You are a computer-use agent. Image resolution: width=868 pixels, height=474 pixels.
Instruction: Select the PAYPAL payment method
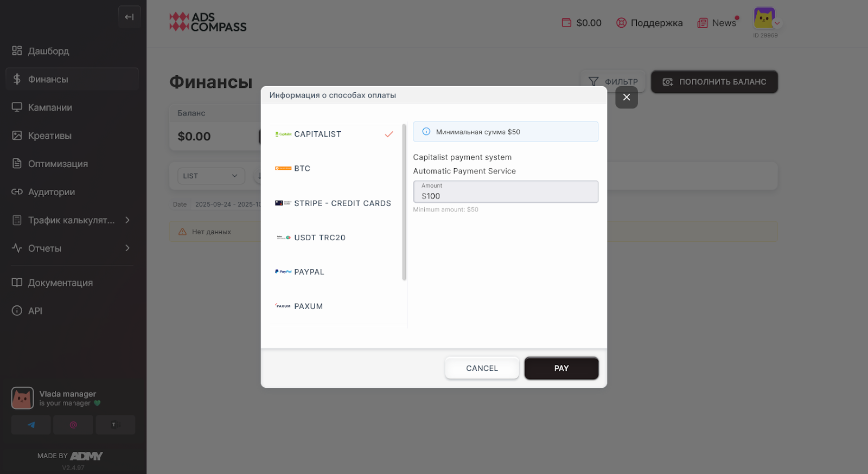point(334,272)
